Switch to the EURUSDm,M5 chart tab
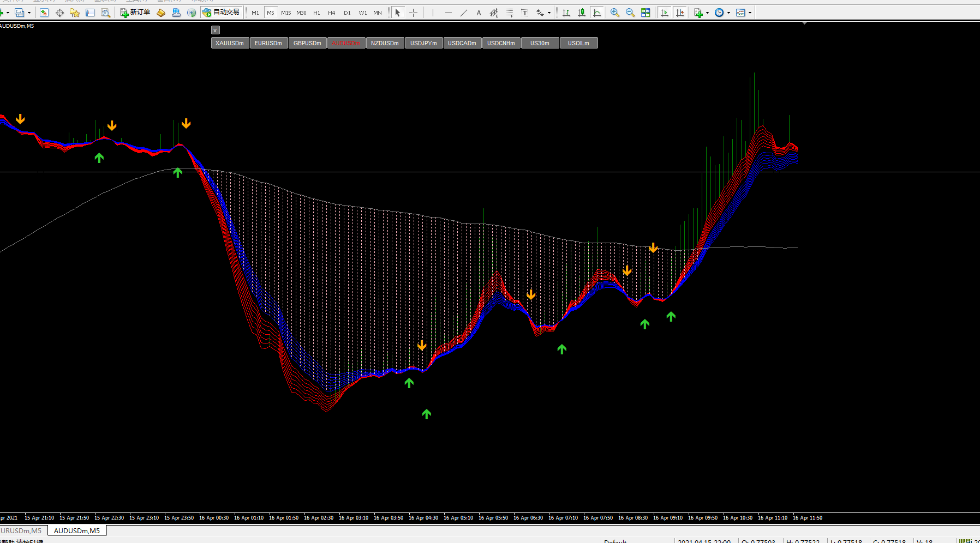 pyautogui.click(x=22, y=530)
